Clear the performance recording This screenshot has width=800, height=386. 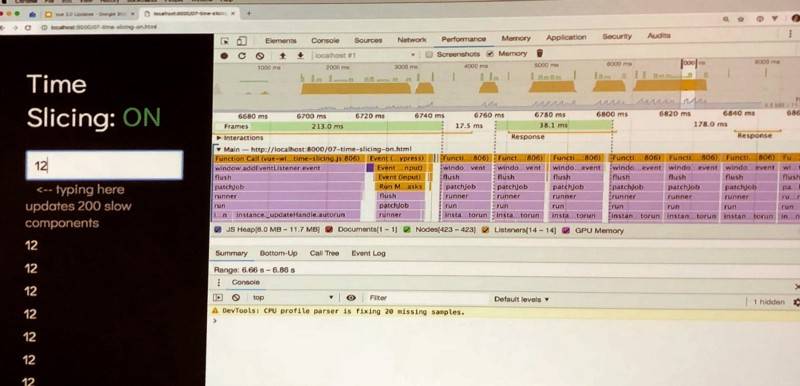pyautogui.click(x=260, y=56)
